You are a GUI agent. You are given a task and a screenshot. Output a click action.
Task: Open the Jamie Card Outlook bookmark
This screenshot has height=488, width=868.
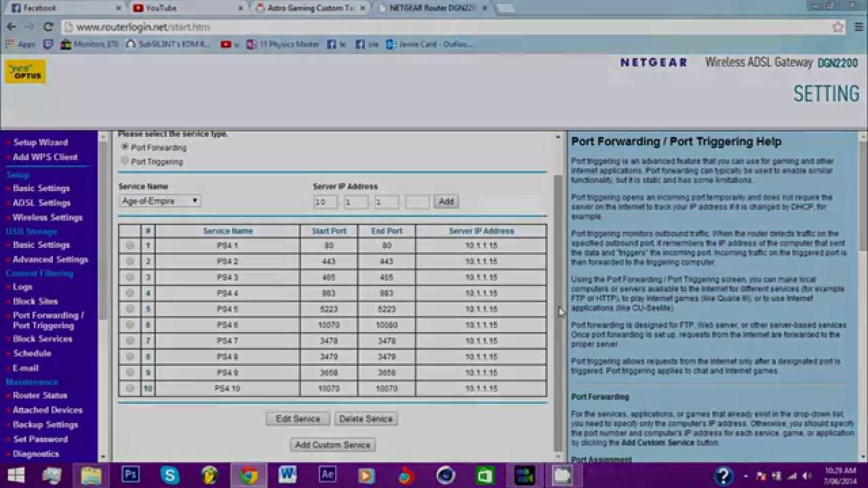coord(429,44)
